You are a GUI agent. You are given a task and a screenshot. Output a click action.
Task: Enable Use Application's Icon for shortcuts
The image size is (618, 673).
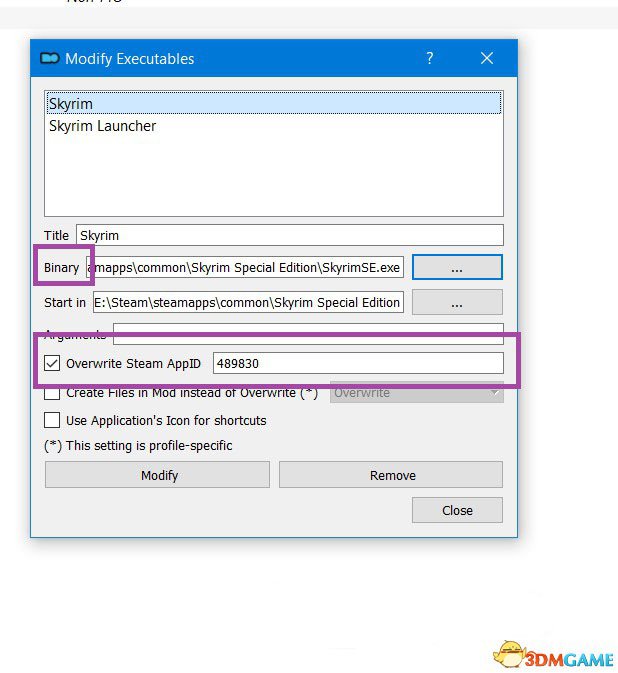pos(52,420)
